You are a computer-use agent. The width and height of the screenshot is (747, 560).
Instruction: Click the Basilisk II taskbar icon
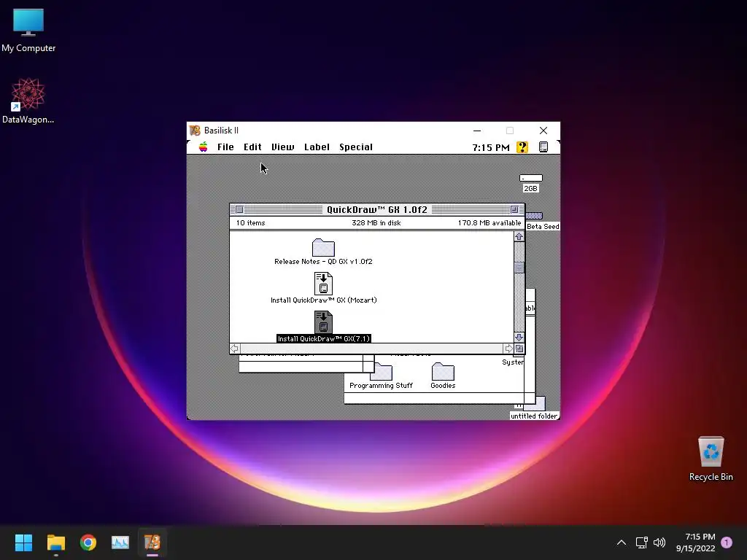(x=152, y=542)
